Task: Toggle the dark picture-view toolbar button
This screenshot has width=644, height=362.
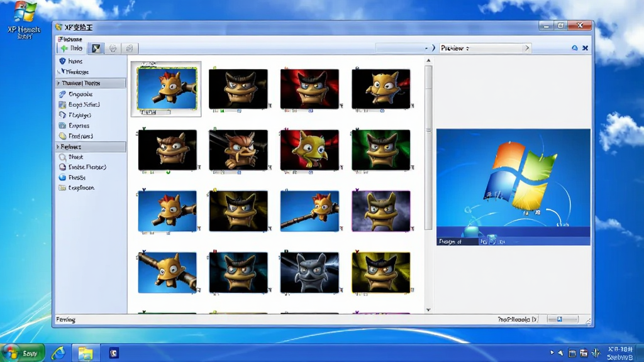Action: [x=96, y=48]
